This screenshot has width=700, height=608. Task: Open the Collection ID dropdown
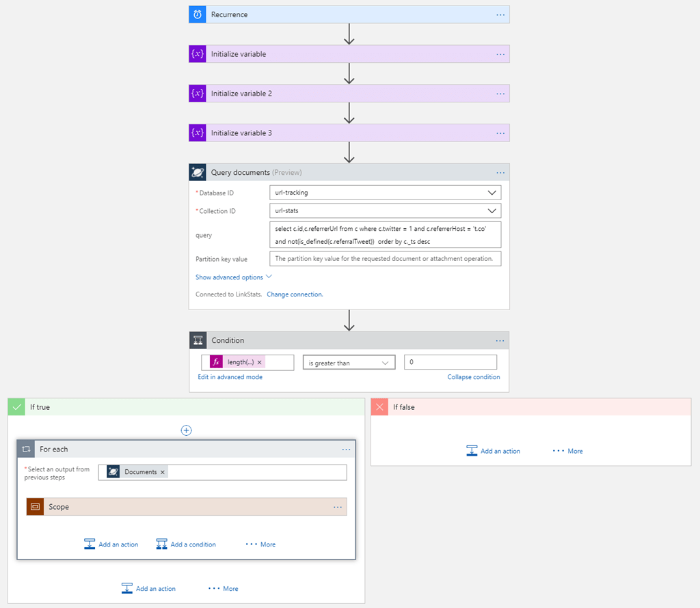[492, 210]
